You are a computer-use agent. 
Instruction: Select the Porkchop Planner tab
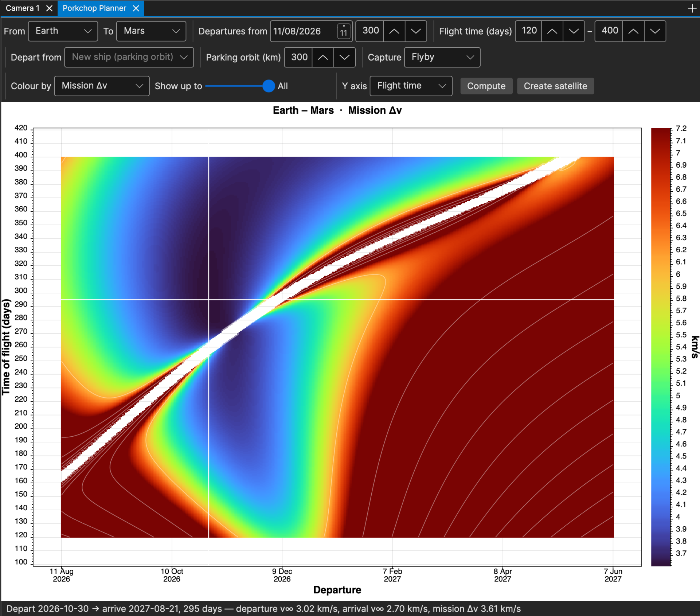click(94, 8)
